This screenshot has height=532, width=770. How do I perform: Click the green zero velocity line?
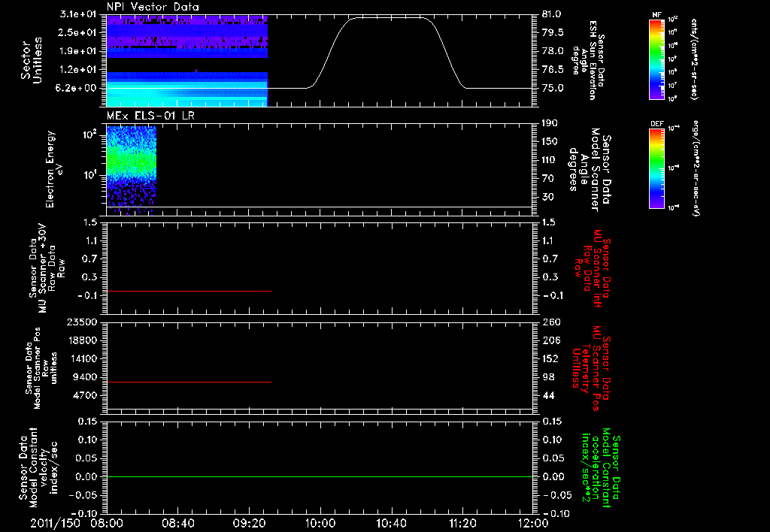319,476
